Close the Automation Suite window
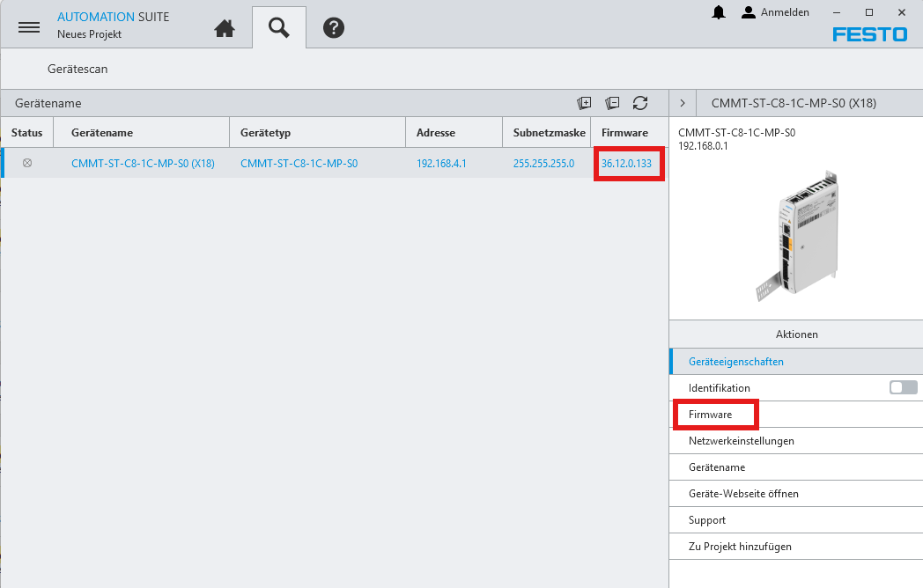The image size is (923, 588). (x=901, y=12)
